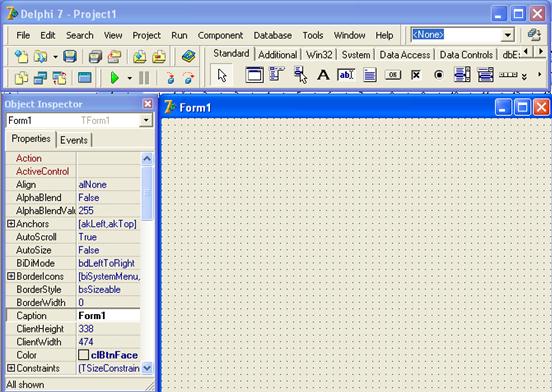This screenshot has width=552, height=392.
Task: Click the New Form toolbar icon
Action: pos(84,78)
